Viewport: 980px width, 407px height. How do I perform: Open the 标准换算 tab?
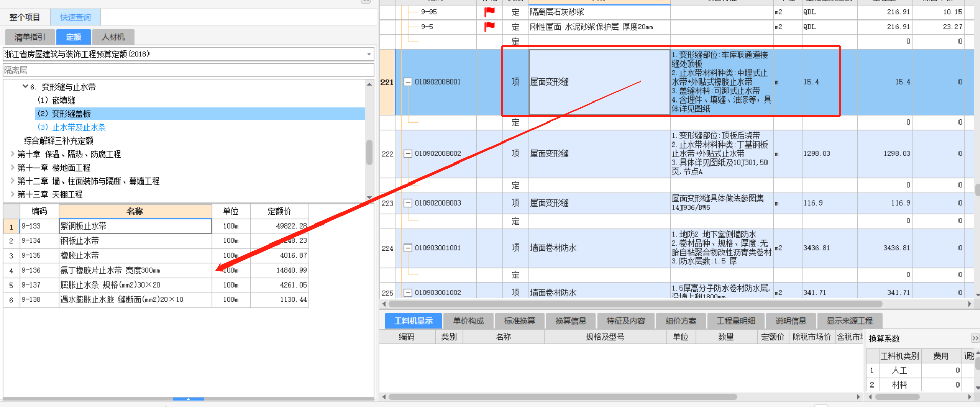click(519, 321)
